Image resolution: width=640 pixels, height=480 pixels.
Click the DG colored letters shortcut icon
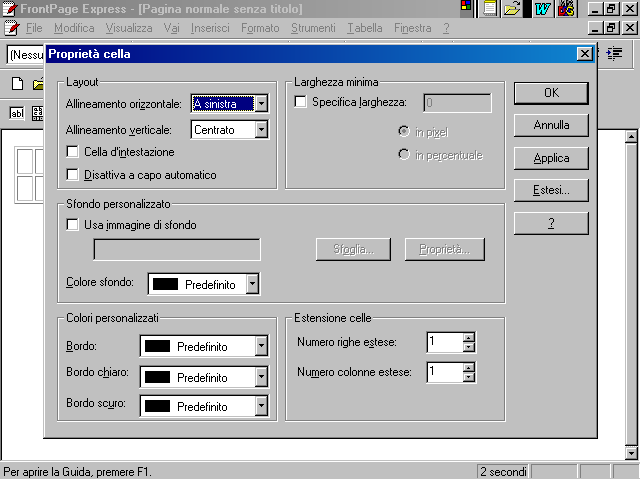566,9
